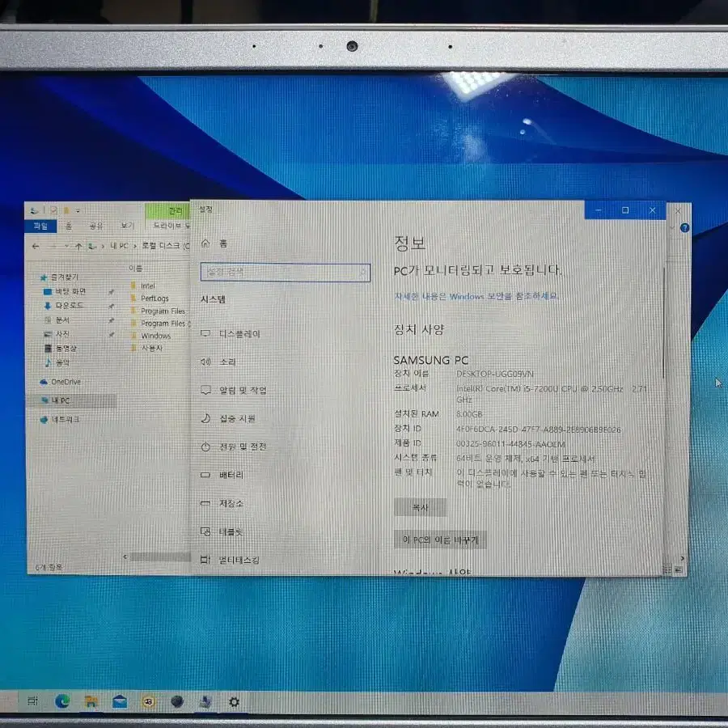
Task: Open Power & sleep (전원 및 절전)
Action: (x=234, y=447)
